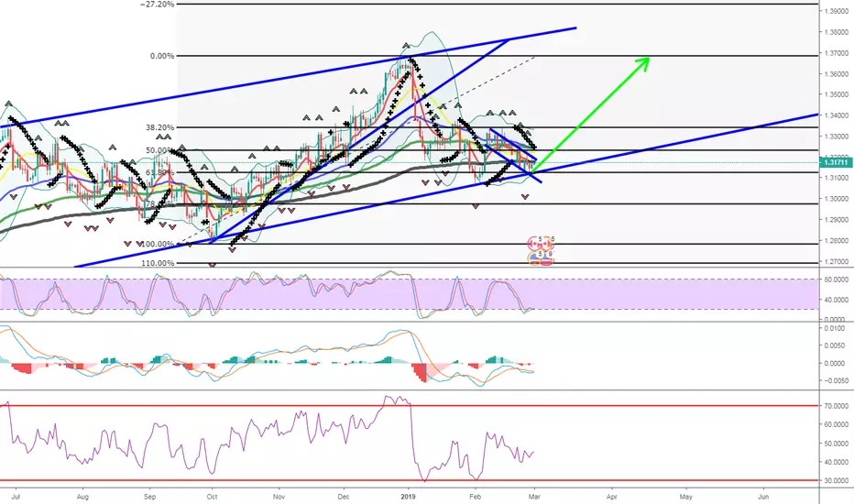This screenshot has width=854, height=504.
Task: Click the 1.3400 price axis label
Action: pyautogui.click(x=838, y=115)
